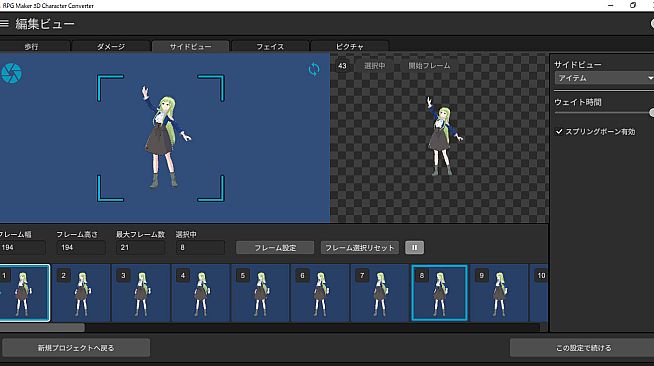Select frame thumbnail 6
Image resolution: width=654 pixels, height=366 pixels.
(x=320, y=293)
